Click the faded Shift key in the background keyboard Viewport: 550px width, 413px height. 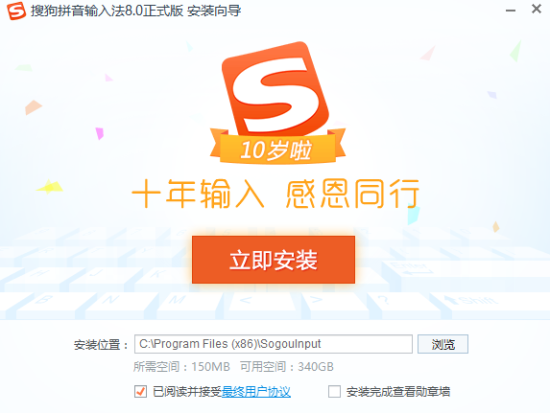click(x=470, y=301)
